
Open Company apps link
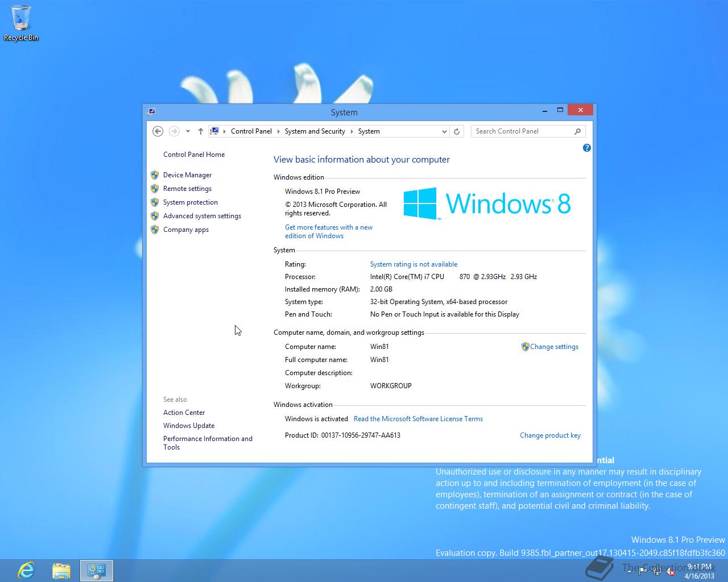pyautogui.click(x=186, y=230)
